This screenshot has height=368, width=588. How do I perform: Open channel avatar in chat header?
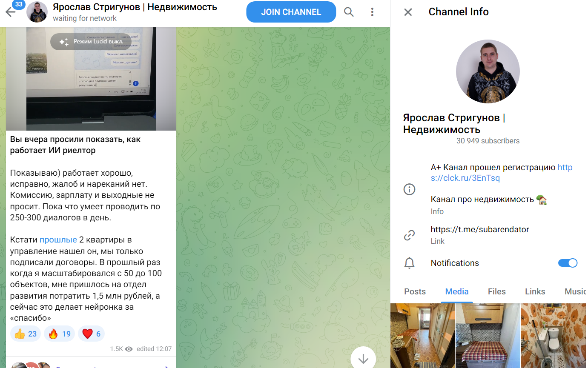pos(37,12)
